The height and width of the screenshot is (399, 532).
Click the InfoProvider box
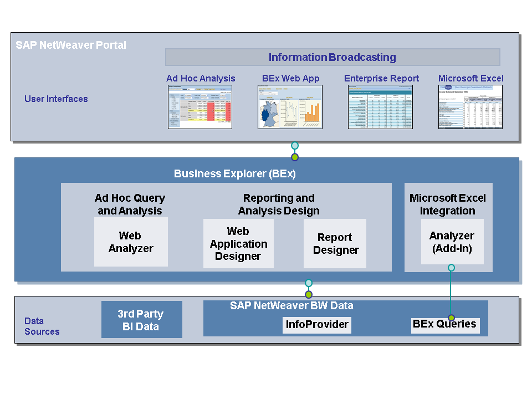click(x=317, y=325)
